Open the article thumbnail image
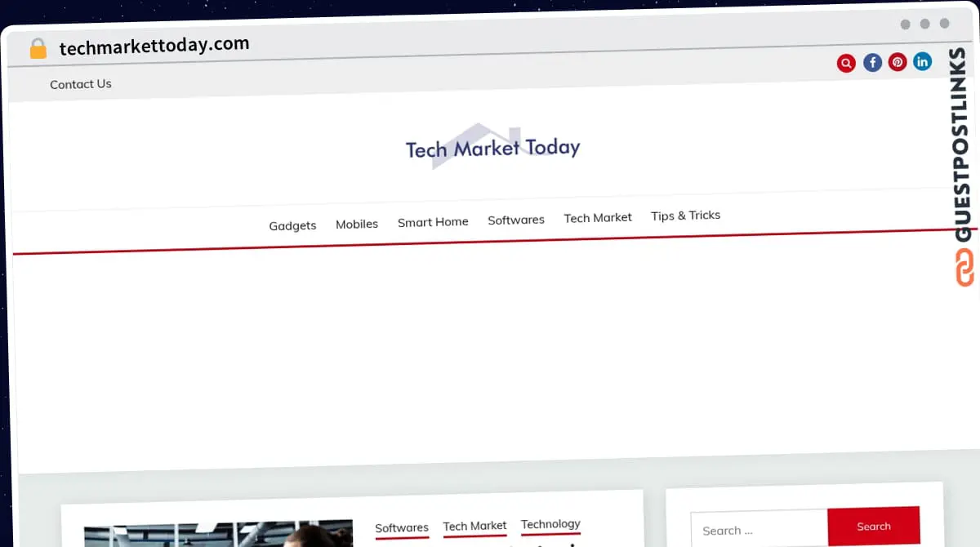 [x=218, y=535]
